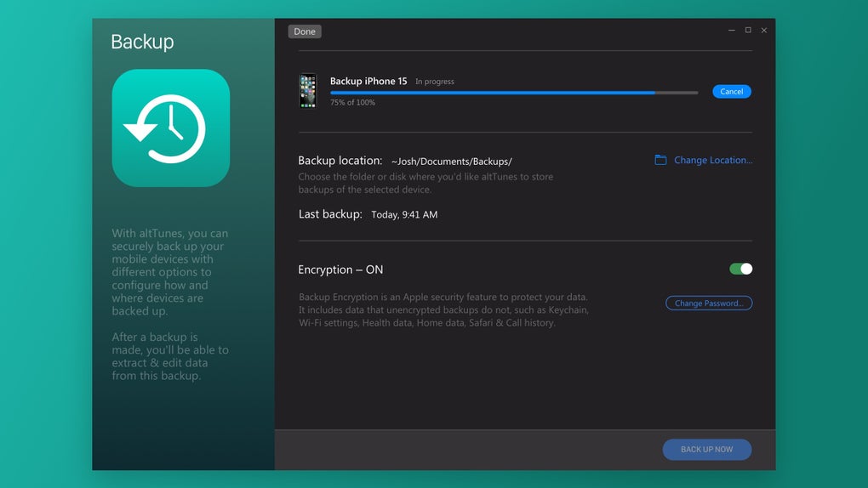Viewport: 868px width, 488px height.
Task: Close the altTunes window
Action: [x=764, y=31]
